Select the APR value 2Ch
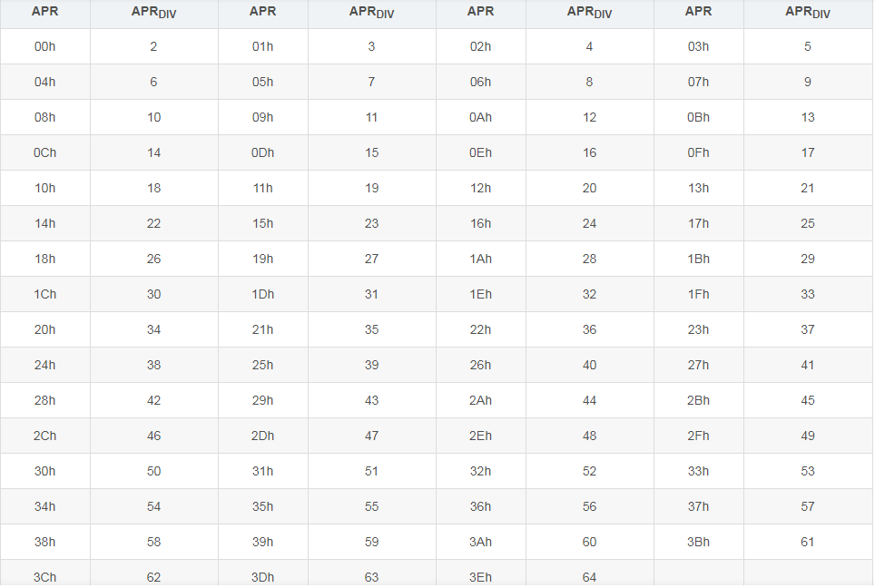Image resolution: width=875 pixels, height=588 pixels. 44,436
